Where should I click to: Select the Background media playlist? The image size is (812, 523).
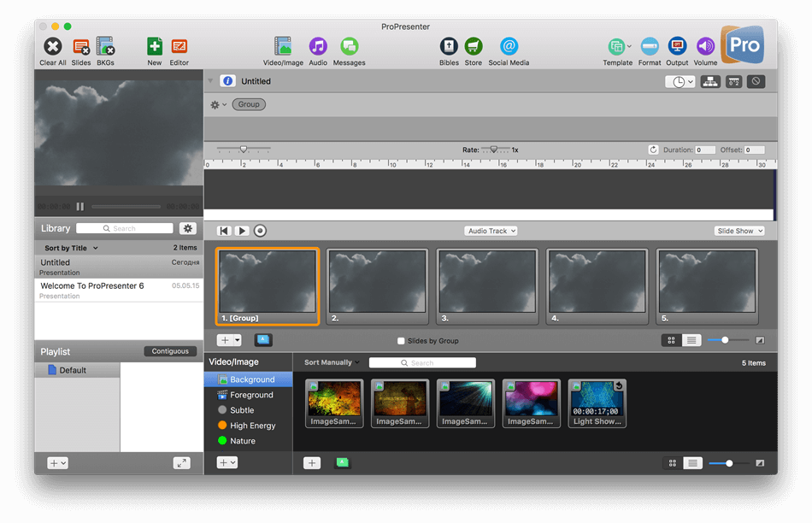click(x=249, y=379)
